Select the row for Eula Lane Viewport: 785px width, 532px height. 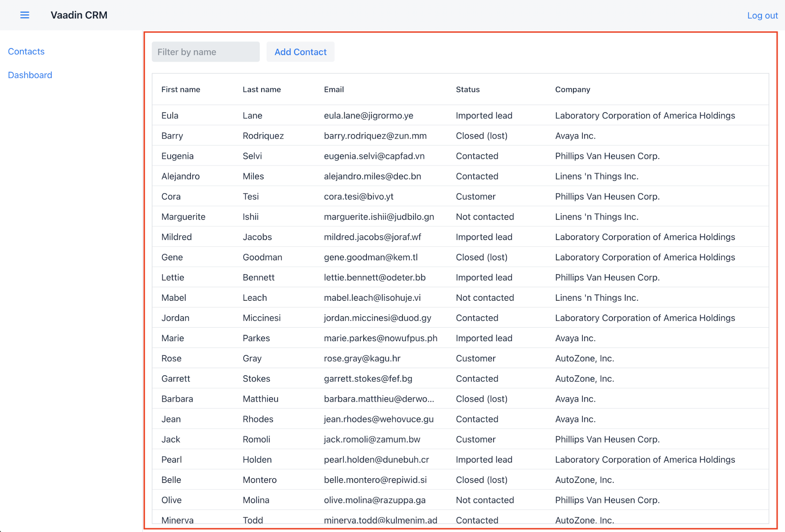click(460, 115)
